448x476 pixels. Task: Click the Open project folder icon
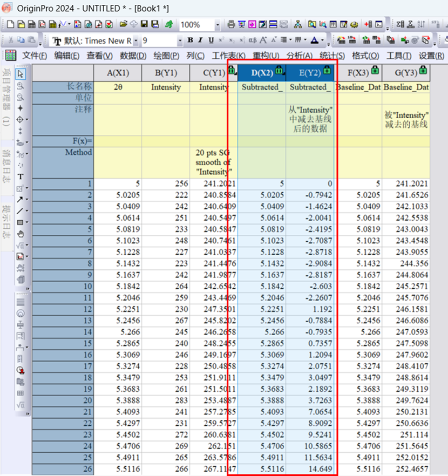(123, 24)
